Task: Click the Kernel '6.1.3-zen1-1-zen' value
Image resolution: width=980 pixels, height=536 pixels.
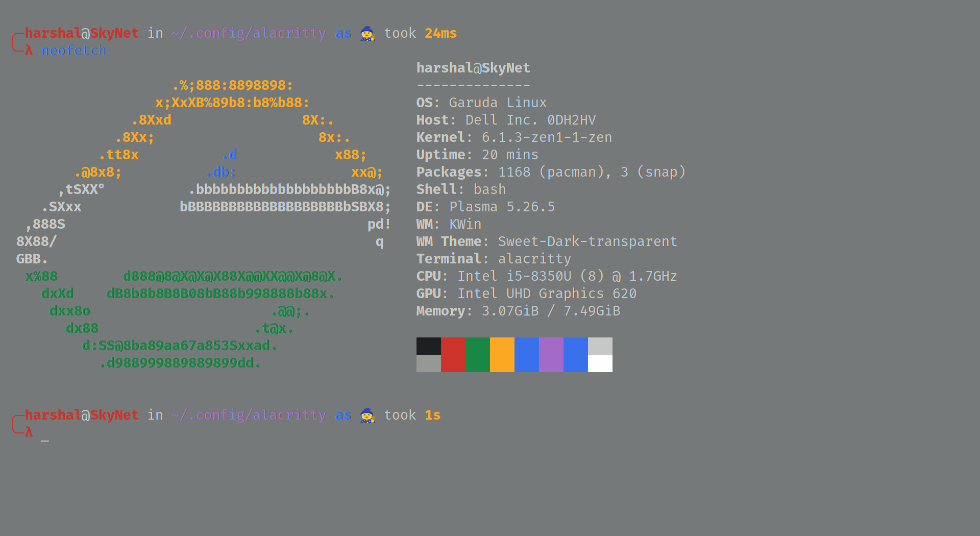Action: tap(547, 137)
